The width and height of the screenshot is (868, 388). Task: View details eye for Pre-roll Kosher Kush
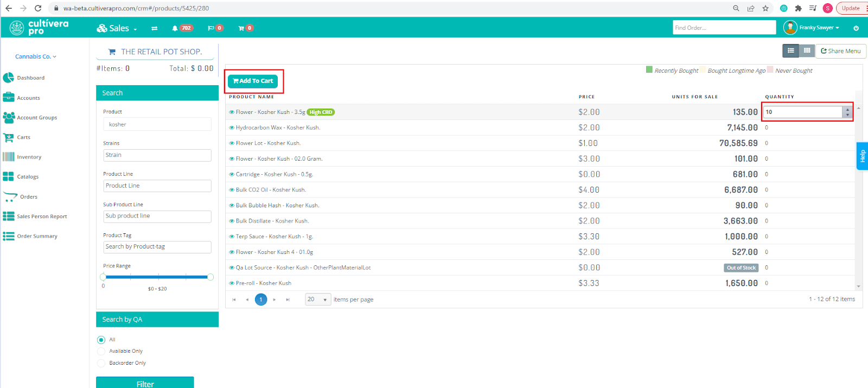(x=232, y=283)
